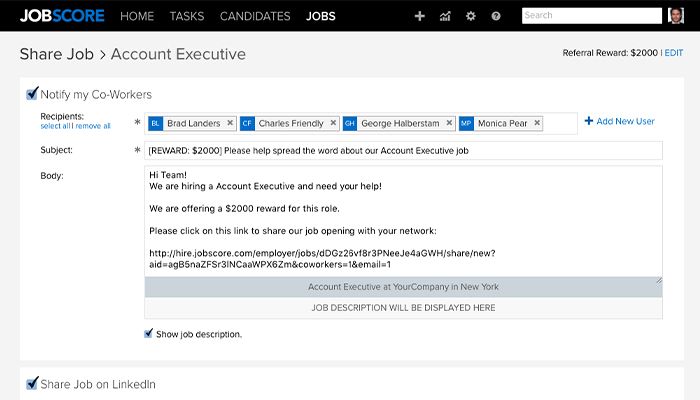Uncheck Show job description
The height and width of the screenshot is (400, 700).
point(149,333)
